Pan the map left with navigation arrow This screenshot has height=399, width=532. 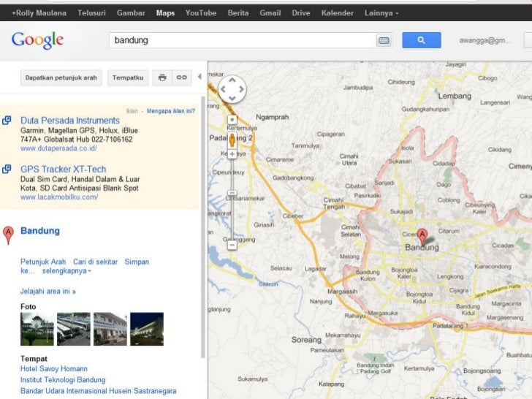223,89
